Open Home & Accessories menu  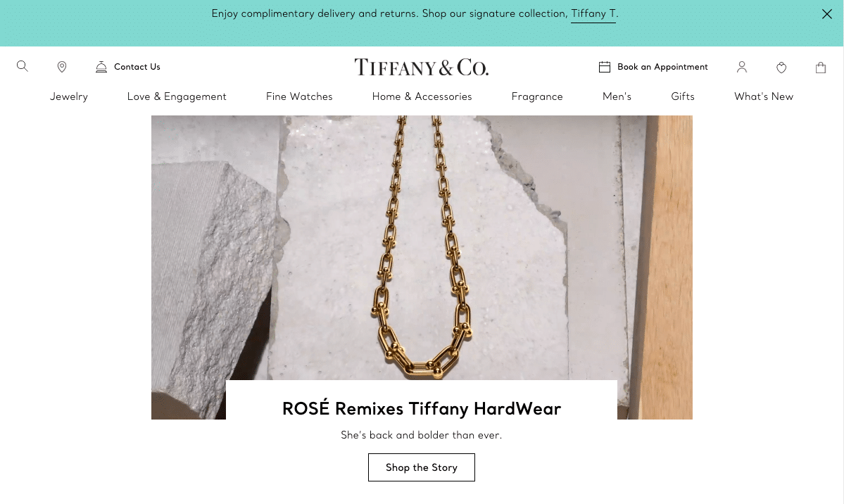[422, 96]
